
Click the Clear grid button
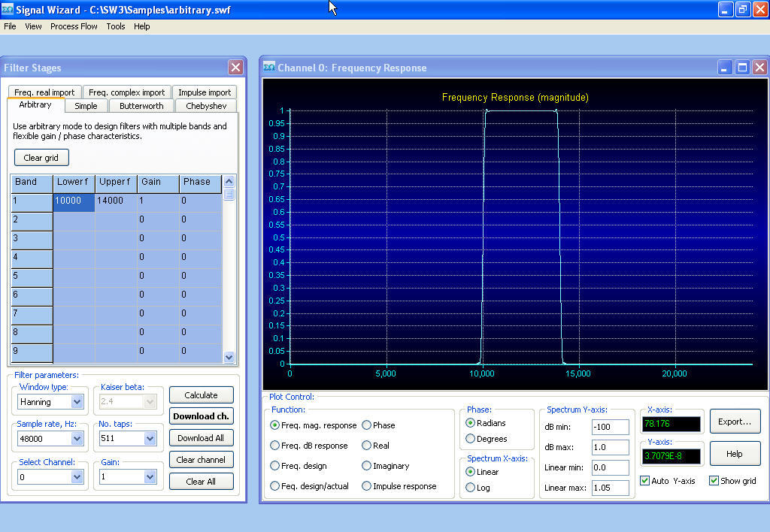41,158
